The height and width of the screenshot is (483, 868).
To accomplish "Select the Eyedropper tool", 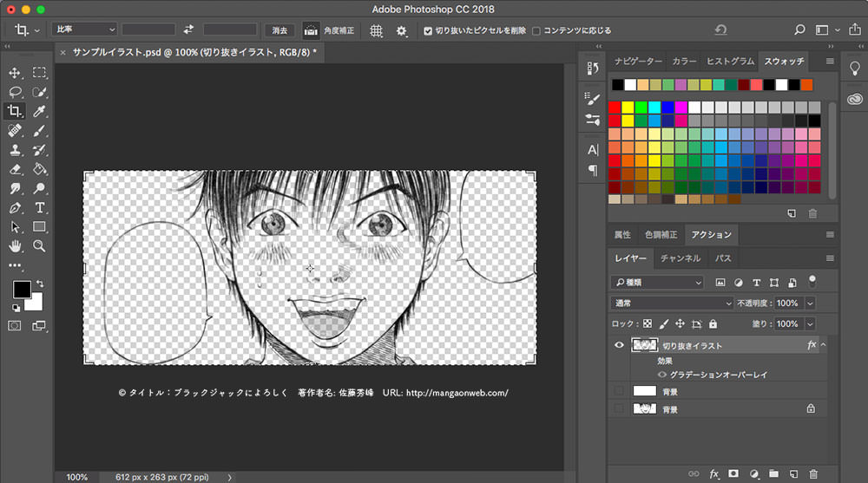I will point(39,111).
